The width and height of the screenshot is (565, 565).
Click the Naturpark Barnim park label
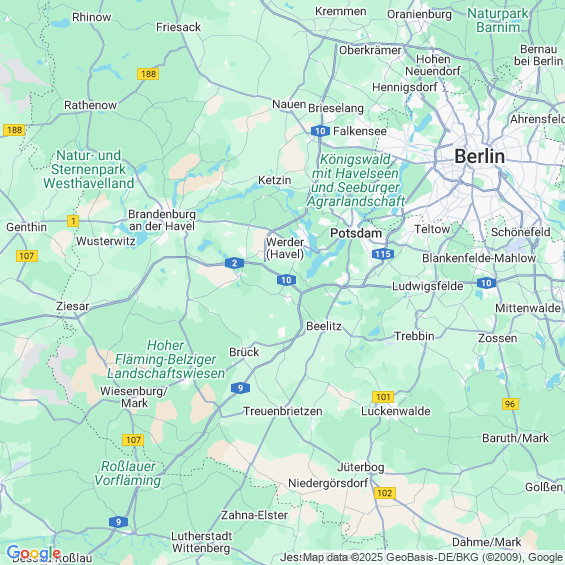click(x=498, y=21)
